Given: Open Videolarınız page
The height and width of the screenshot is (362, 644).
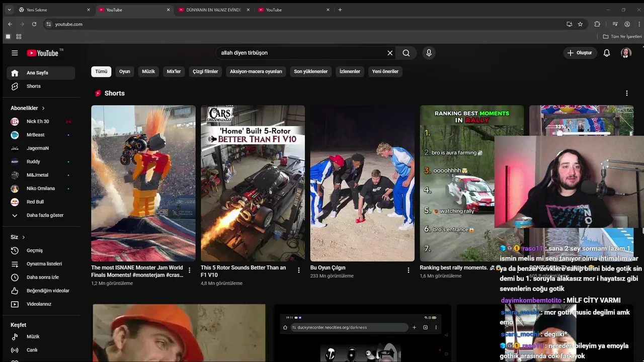Looking at the screenshot, I should point(41,304).
